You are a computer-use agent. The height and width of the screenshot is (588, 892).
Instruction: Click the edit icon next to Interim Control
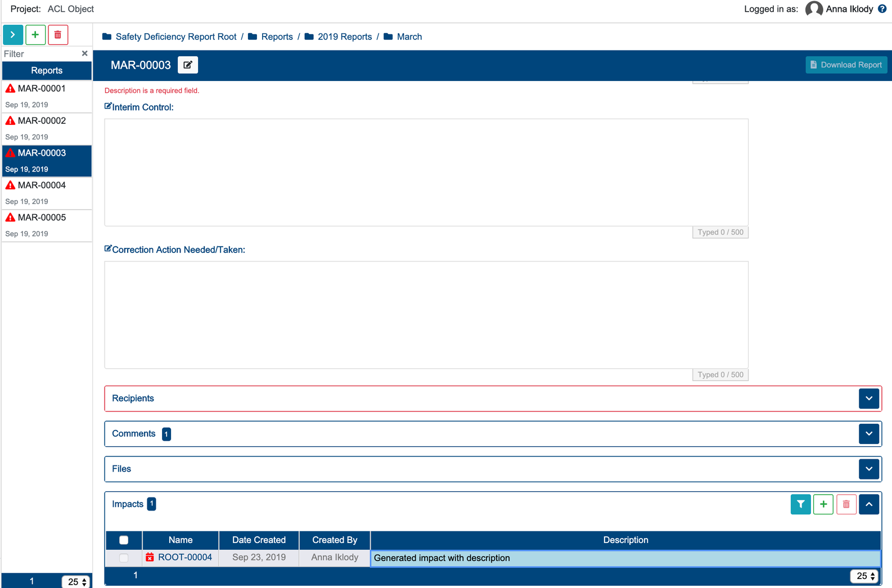tap(108, 106)
